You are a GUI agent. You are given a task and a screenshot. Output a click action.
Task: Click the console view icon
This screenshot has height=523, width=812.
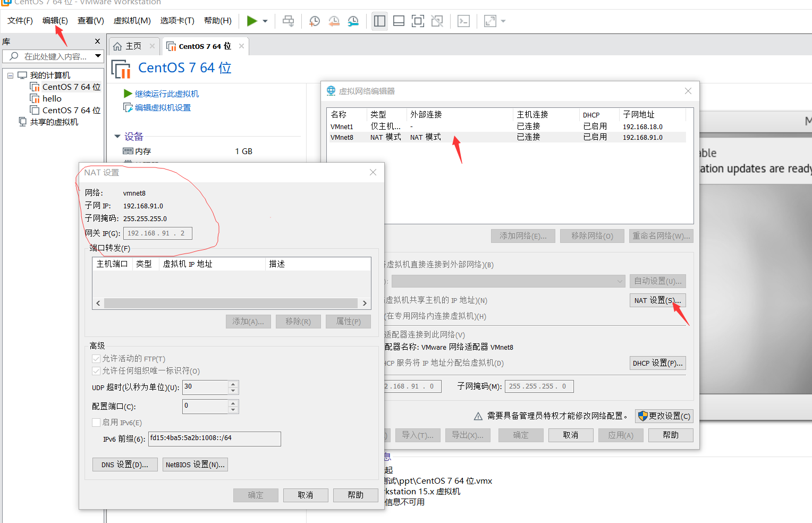(463, 21)
